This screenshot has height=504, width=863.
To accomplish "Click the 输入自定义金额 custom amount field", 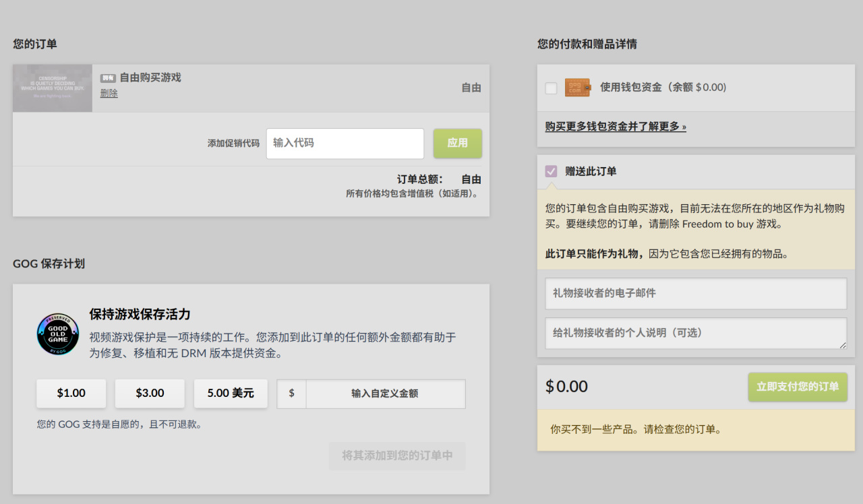I will click(385, 393).
